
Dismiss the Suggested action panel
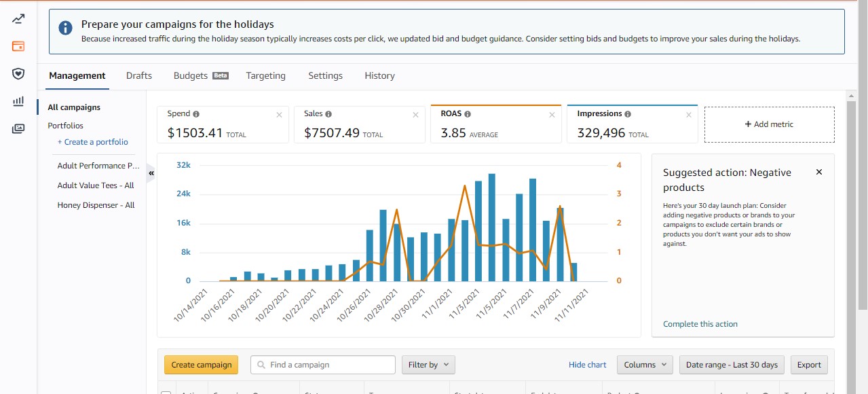(819, 172)
